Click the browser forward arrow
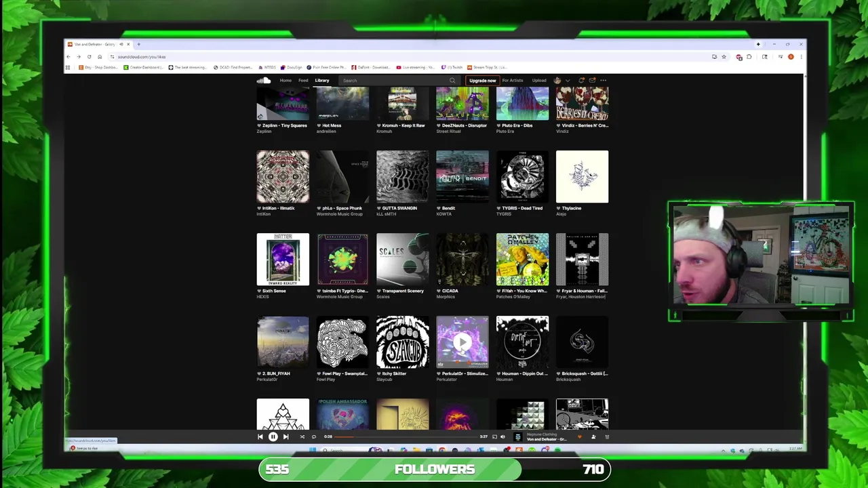Viewport: 868px width, 488px height. coord(79,57)
